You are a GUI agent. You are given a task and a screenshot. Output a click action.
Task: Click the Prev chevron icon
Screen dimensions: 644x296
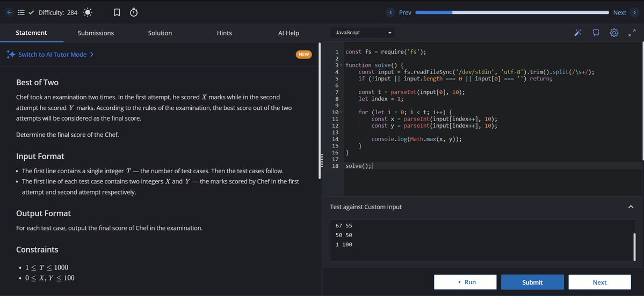[x=390, y=13]
